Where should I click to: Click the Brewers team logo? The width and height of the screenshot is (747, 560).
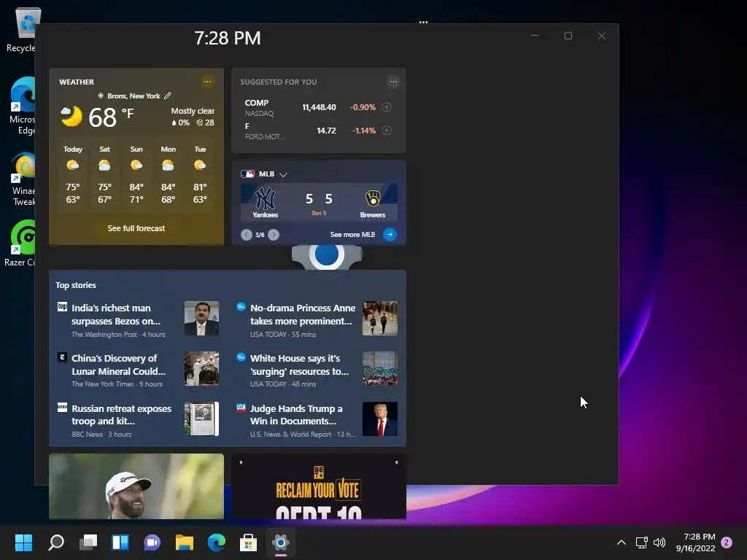(x=373, y=198)
